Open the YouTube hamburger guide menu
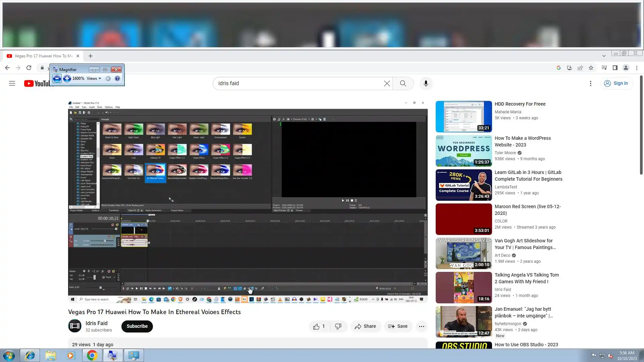The image size is (644, 362). [x=12, y=83]
